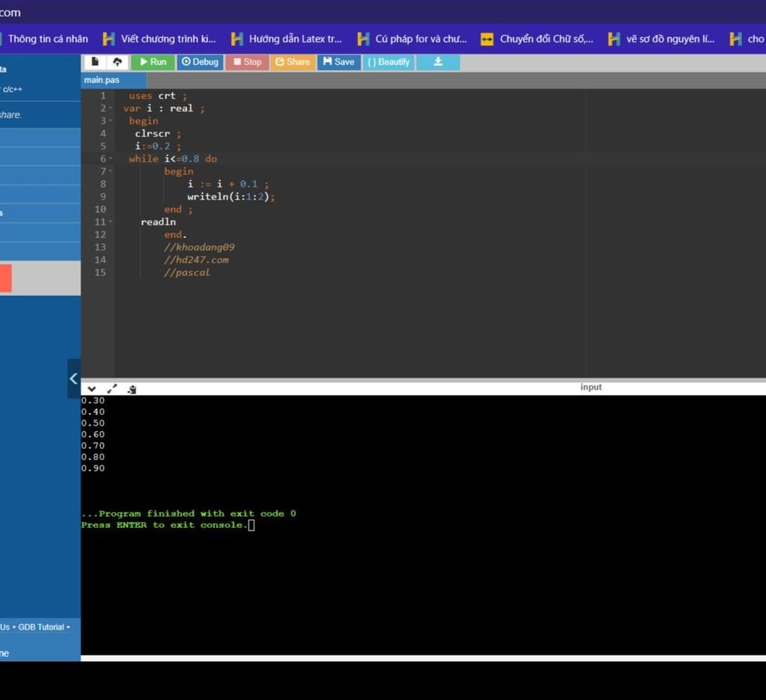Run the Pascal program
766x700 pixels.
tap(153, 62)
